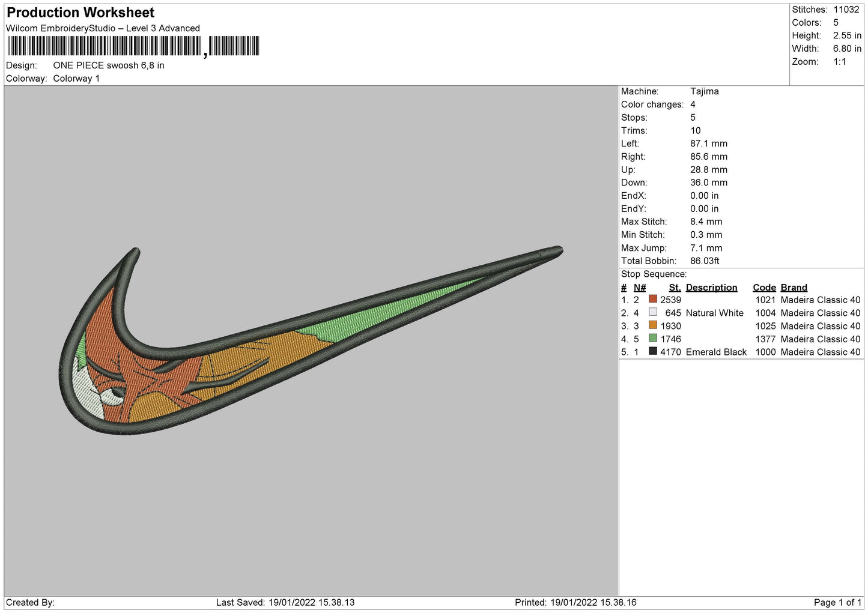Click the Stitches count value 11032
Viewport: 868px width, 613px height.
tap(846, 10)
